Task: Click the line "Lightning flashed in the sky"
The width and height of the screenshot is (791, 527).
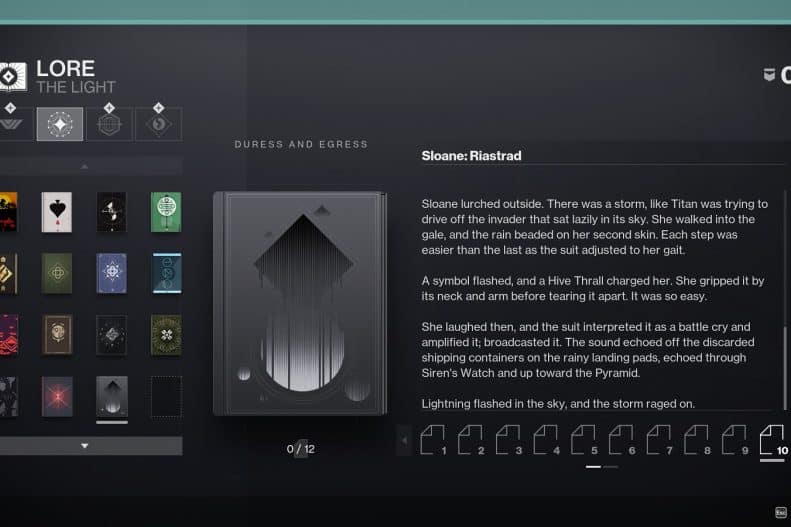Action: coord(558,403)
